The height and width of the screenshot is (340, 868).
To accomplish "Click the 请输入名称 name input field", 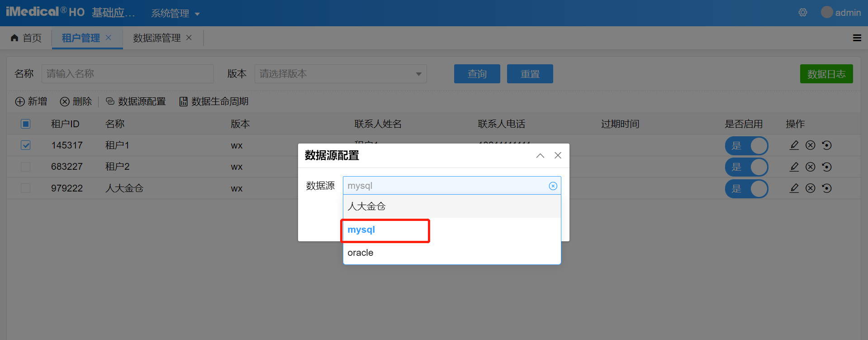I will click(128, 74).
